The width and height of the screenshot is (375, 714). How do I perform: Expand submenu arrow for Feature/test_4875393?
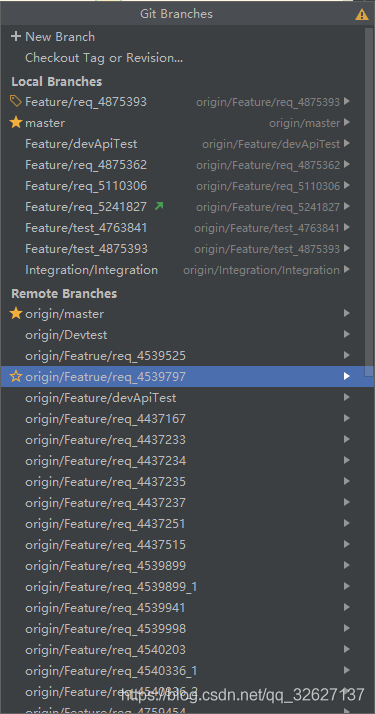(347, 248)
